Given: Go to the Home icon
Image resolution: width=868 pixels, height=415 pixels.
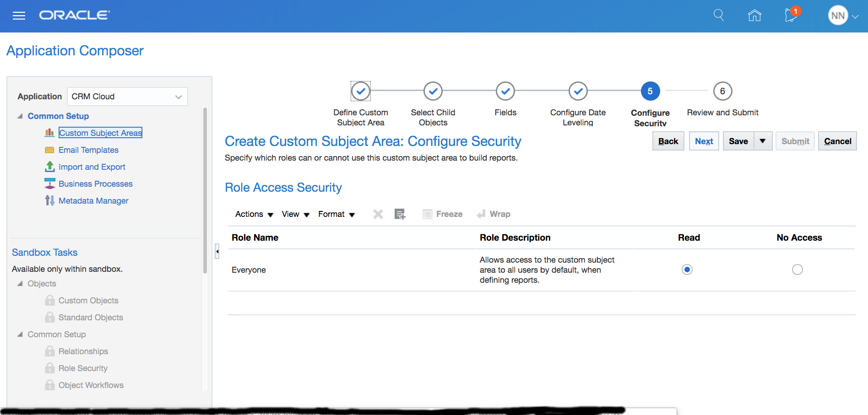Looking at the screenshot, I should (754, 16).
